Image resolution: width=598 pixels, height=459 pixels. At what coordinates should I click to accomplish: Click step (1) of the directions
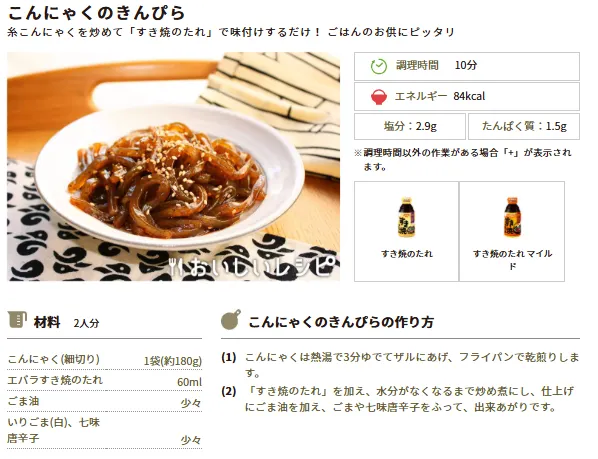pyautogui.click(x=400, y=365)
